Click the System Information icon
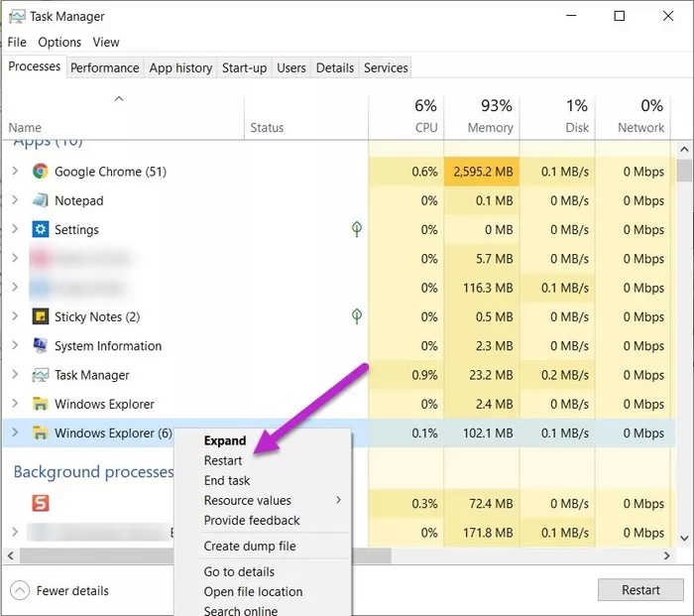 (41, 346)
